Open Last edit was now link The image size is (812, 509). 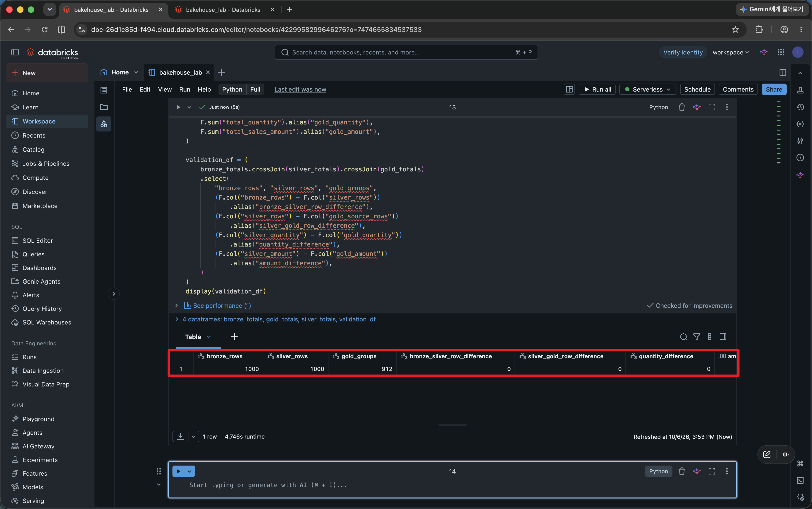pos(300,89)
